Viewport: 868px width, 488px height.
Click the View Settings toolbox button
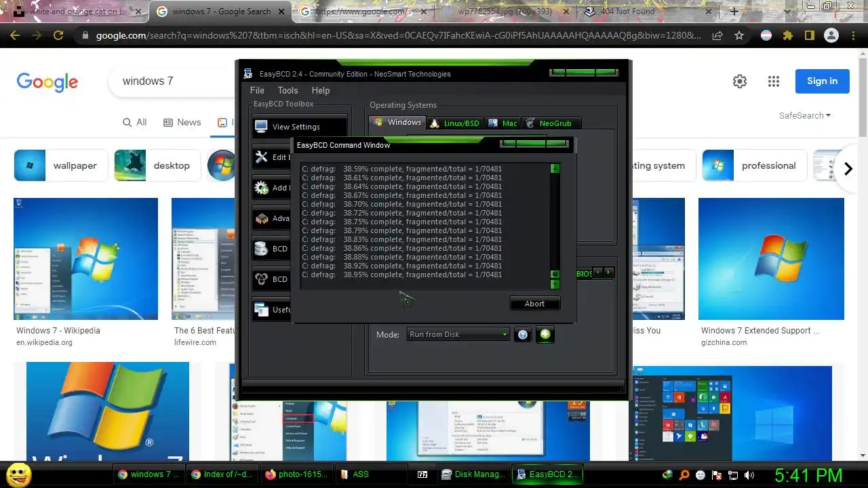tap(299, 127)
